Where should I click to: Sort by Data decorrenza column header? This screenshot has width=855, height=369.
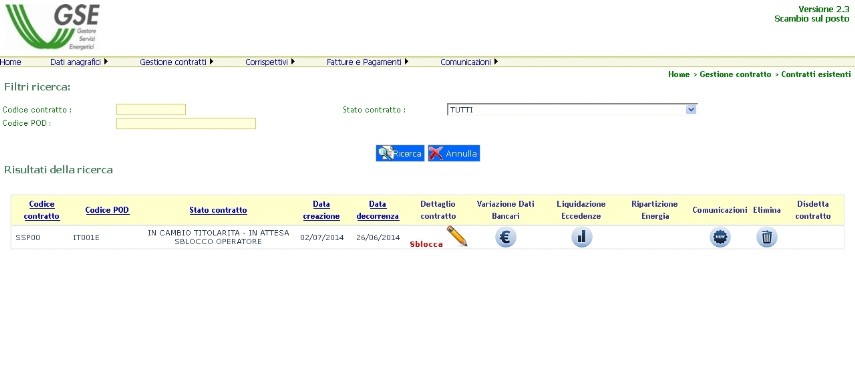tap(377, 210)
